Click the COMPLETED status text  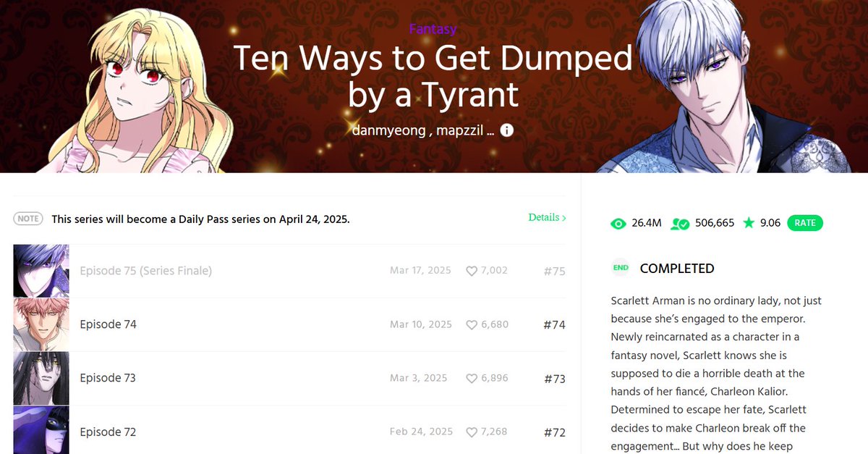[x=677, y=268]
